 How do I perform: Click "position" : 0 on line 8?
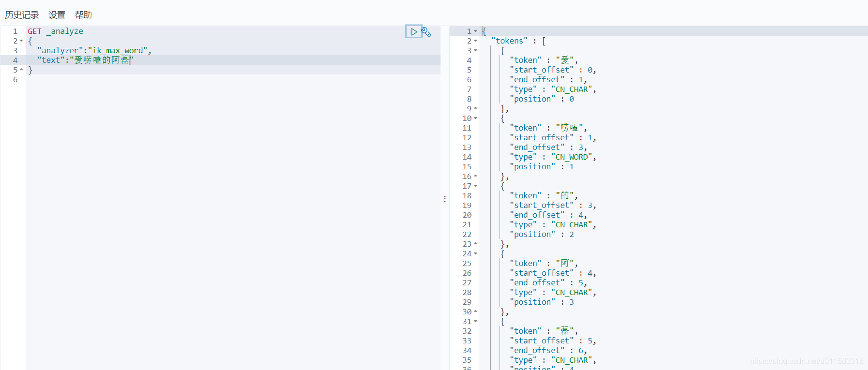point(542,99)
